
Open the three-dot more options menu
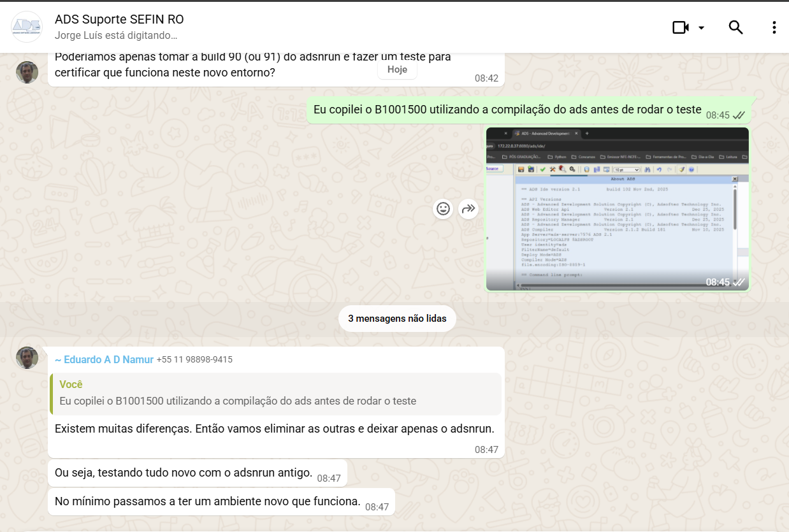pyautogui.click(x=774, y=27)
